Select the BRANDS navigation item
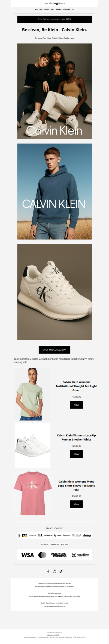The image size is (109, 644). coord(59,9)
